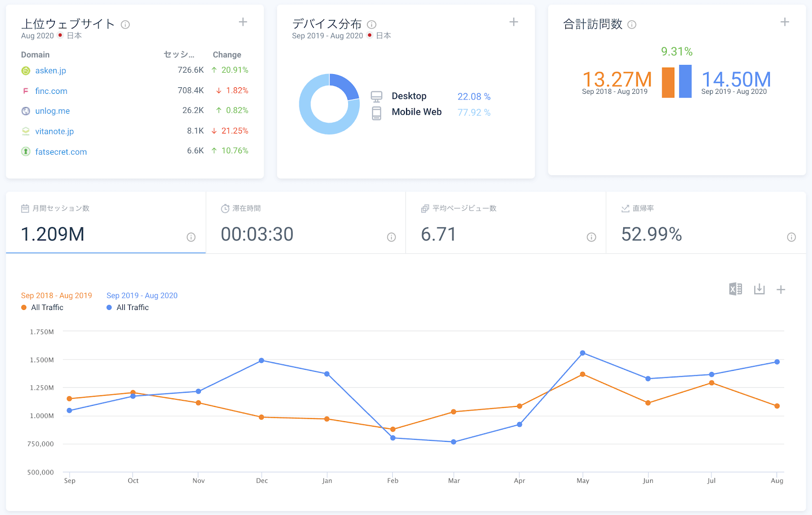Click the 14.50M total visits figure

(736, 79)
